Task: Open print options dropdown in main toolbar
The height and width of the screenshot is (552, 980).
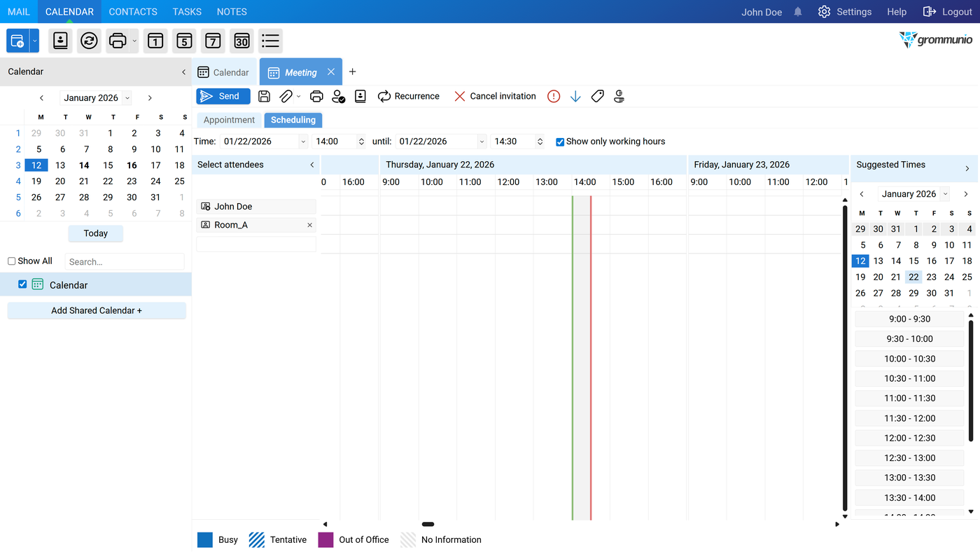Action: (134, 41)
